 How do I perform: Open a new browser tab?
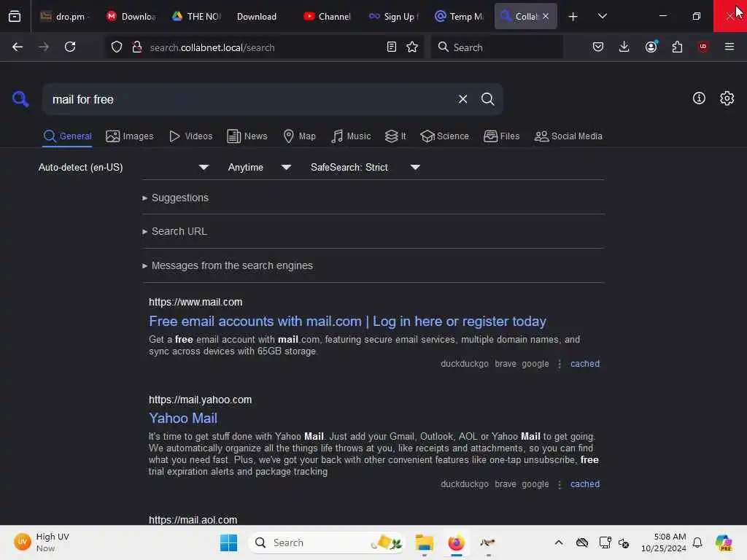(573, 17)
